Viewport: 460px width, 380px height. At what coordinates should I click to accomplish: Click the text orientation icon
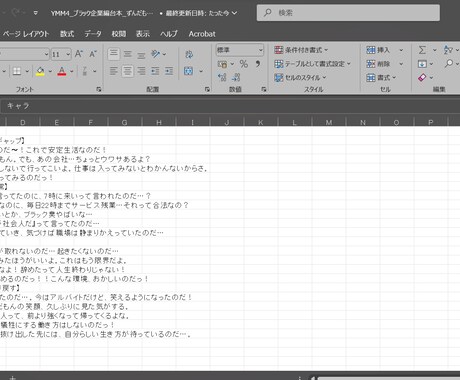pos(155,54)
